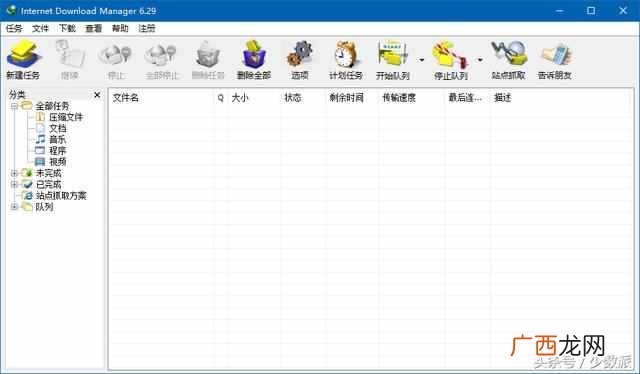The width and height of the screenshot is (640, 374).
Task: Open the 注册 menu
Action: (147, 28)
